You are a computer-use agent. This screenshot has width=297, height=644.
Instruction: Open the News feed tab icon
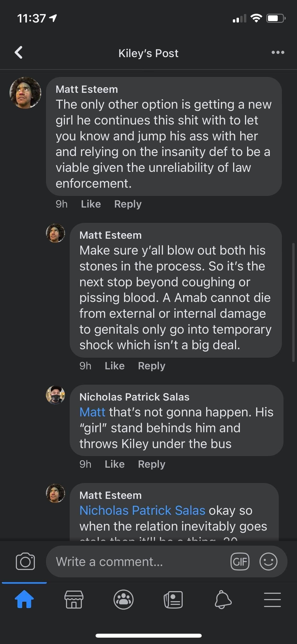point(173,599)
